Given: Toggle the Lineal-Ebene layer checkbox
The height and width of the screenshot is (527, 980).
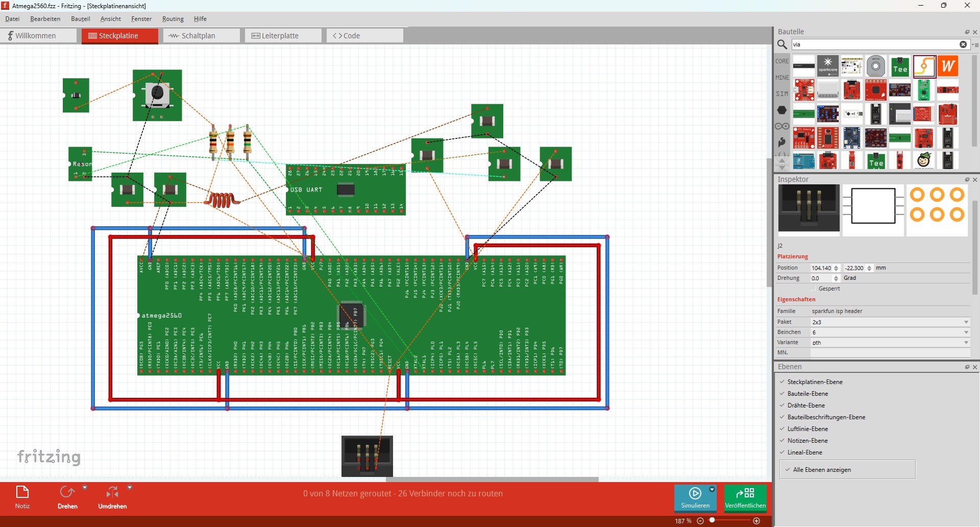Looking at the screenshot, I should (x=782, y=452).
